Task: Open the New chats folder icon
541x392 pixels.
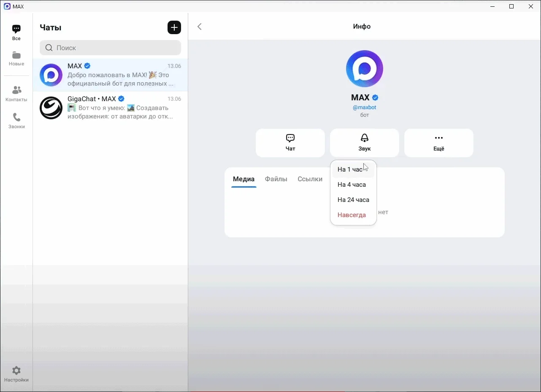Action: 16,58
